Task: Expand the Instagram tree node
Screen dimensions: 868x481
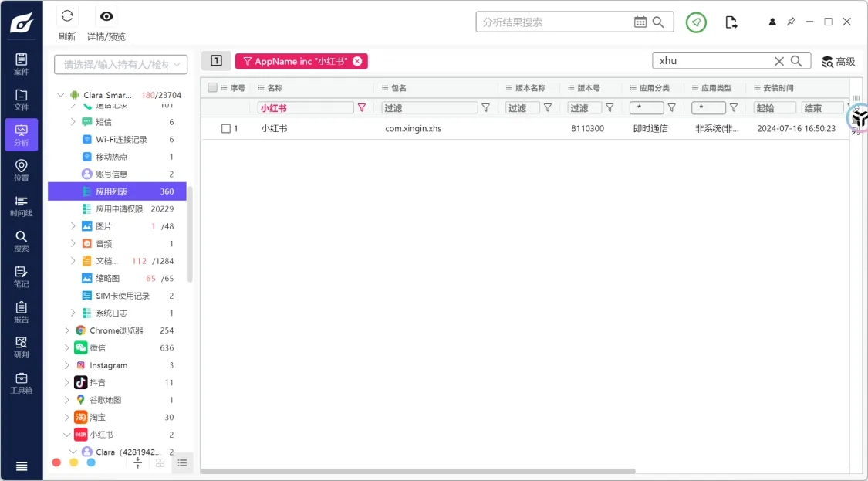Action: click(67, 365)
